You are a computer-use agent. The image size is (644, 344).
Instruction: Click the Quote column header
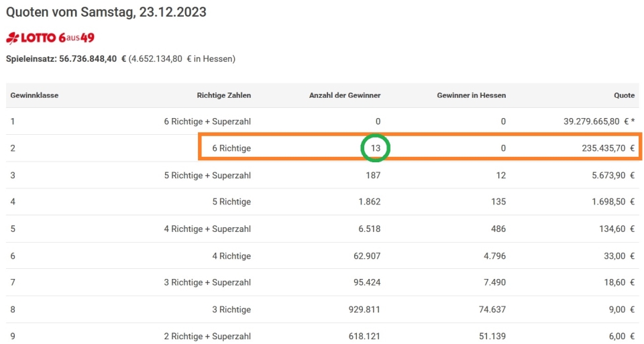[625, 95]
